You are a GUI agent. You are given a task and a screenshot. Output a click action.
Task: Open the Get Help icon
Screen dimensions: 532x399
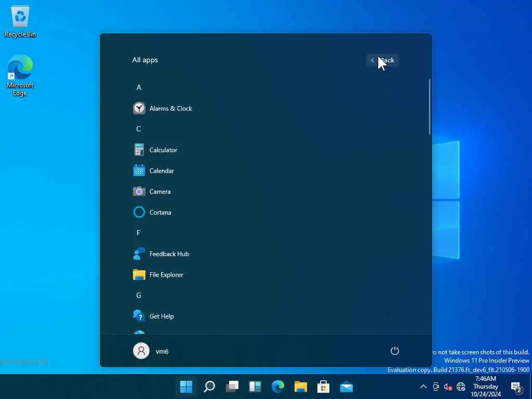(139, 316)
